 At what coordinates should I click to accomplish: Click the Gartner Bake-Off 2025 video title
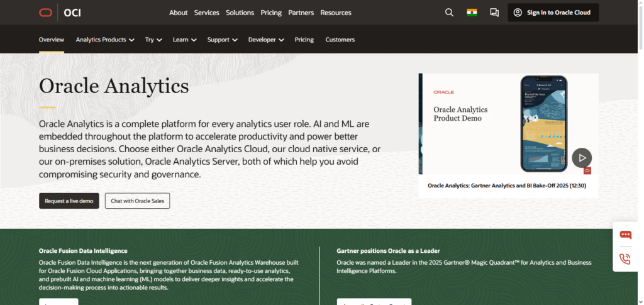(507, 186)
